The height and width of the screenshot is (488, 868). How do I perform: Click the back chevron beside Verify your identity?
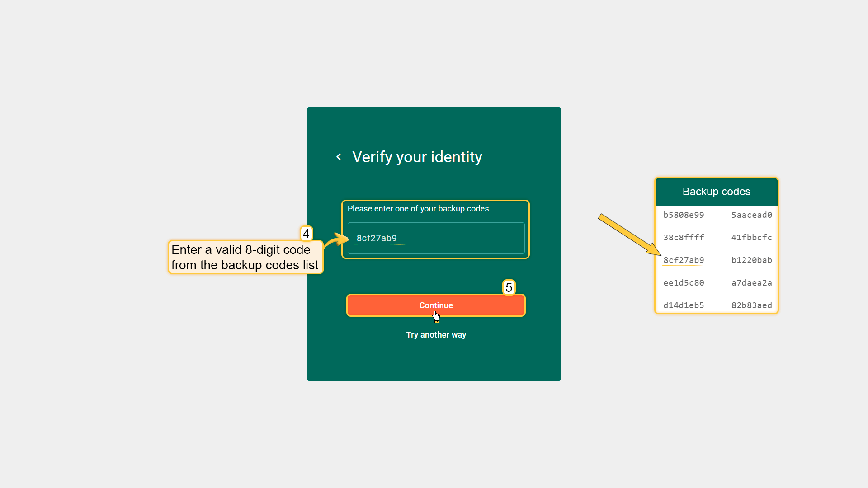pos(339,157)
